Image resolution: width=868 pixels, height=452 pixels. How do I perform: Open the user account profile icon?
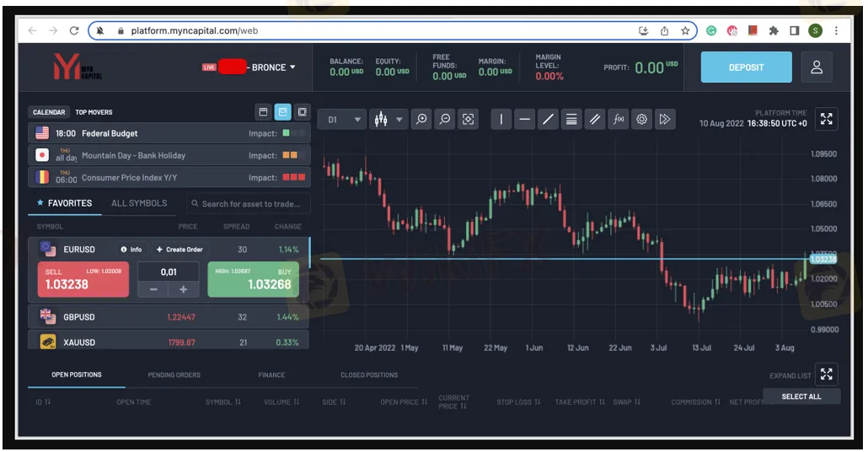[x=817, y=67]
